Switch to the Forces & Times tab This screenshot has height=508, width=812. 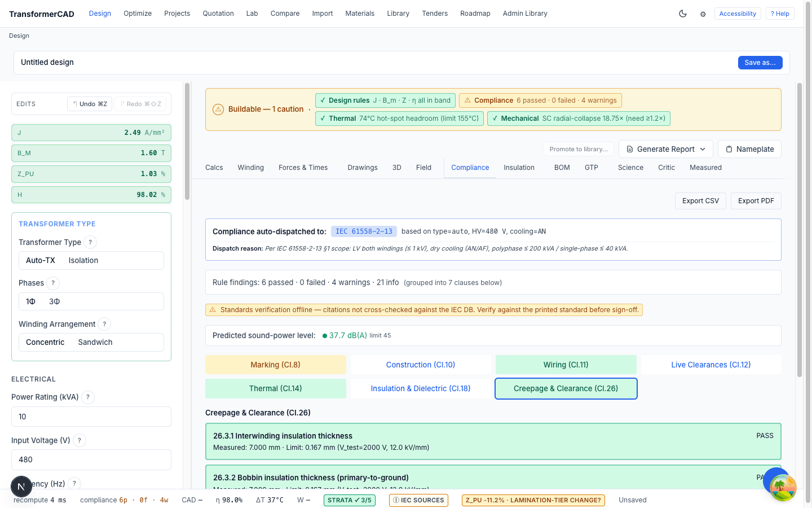click(x=303, y=168)
